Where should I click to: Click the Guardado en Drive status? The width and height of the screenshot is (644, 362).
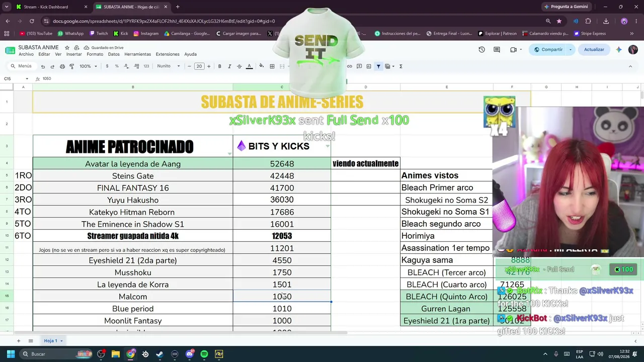[x=104, y=48]
